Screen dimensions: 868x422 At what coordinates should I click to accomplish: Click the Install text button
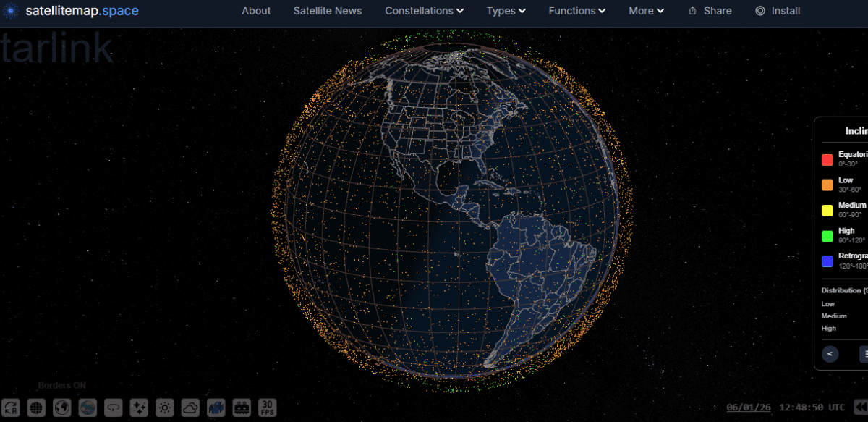[x=786, y=11]
